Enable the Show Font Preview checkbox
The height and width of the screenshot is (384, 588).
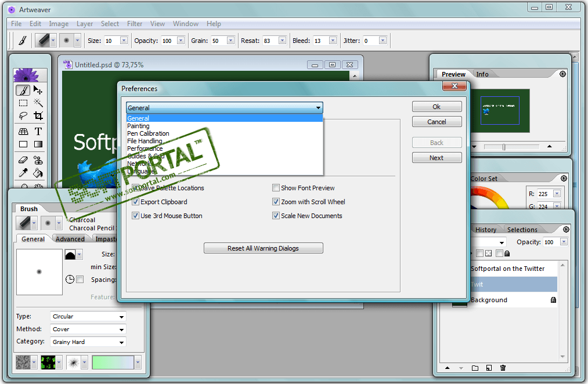coord(276,188)
